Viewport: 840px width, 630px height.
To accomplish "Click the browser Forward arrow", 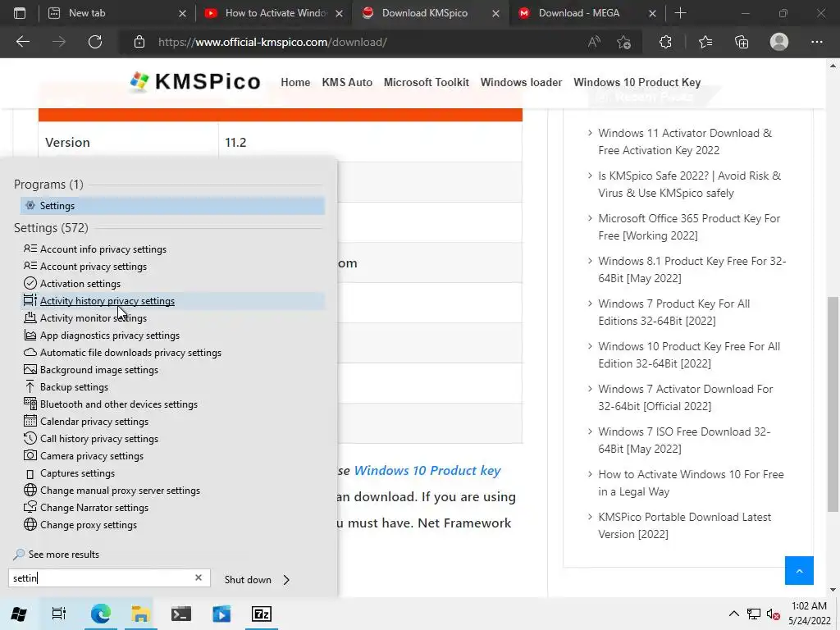I will pyautogui.click(x=59, y=42).
